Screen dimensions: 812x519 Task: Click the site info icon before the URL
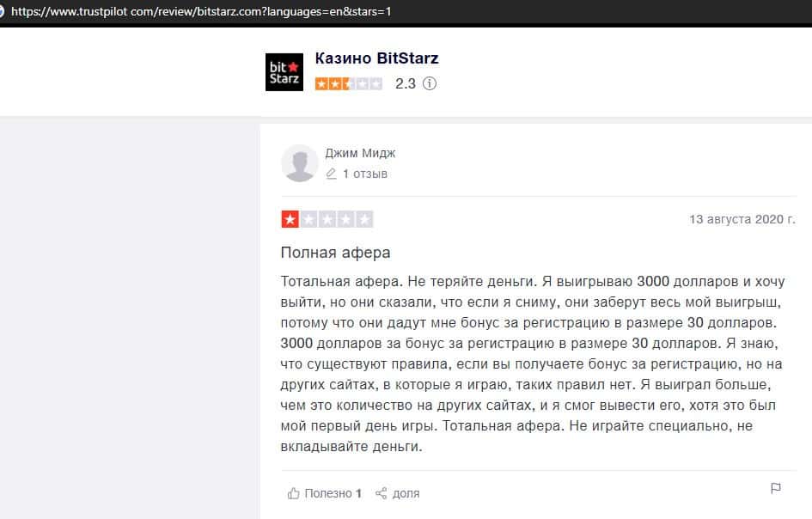pos(2,11)
